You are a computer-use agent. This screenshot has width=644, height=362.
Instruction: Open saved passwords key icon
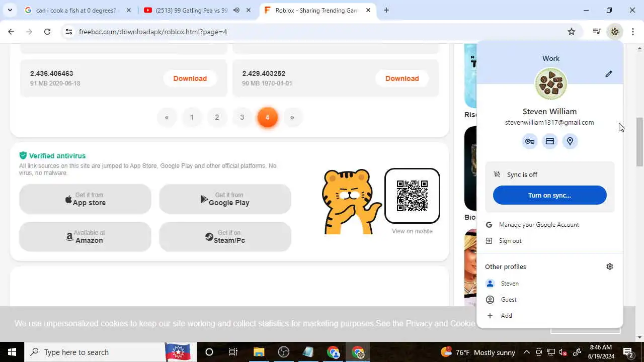530,142
